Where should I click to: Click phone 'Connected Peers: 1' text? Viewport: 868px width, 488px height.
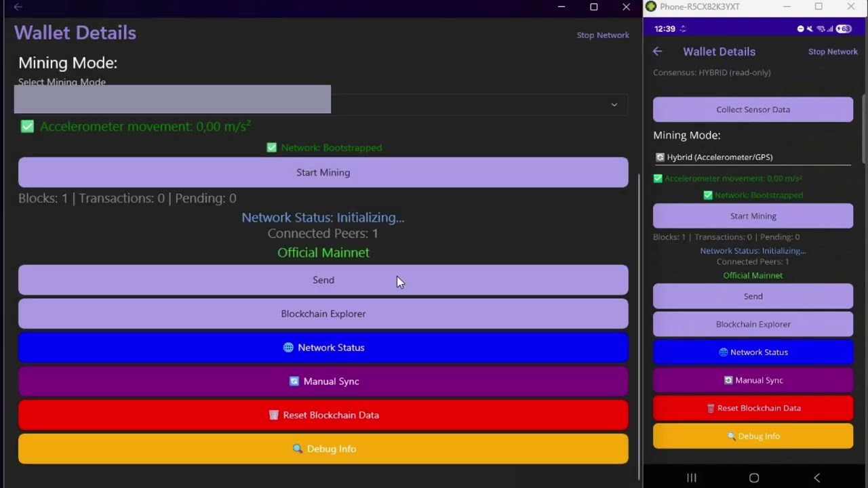click(x=753, y=262)
